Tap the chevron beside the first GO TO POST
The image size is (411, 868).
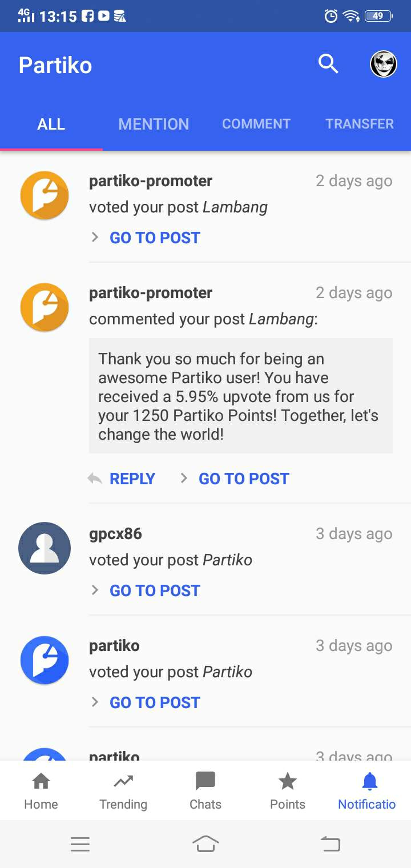click(95, 237)
